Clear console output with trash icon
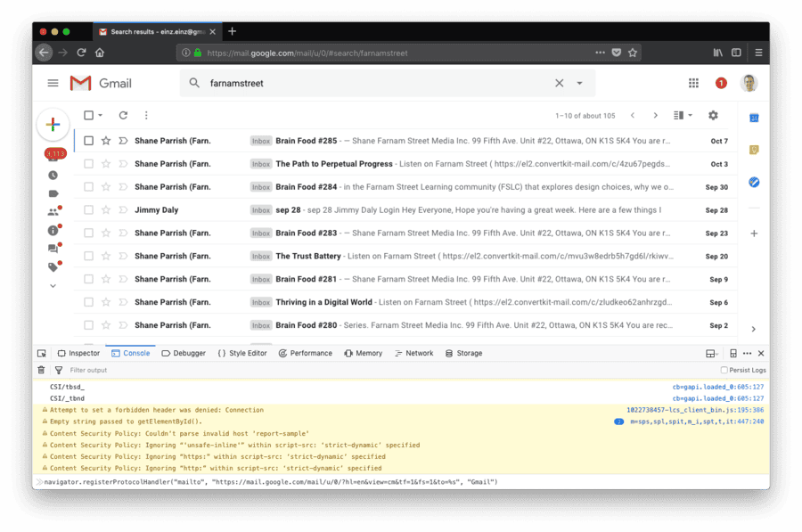Image resolution: width=802 pixels, height=532 pixels. coord(41,370)
